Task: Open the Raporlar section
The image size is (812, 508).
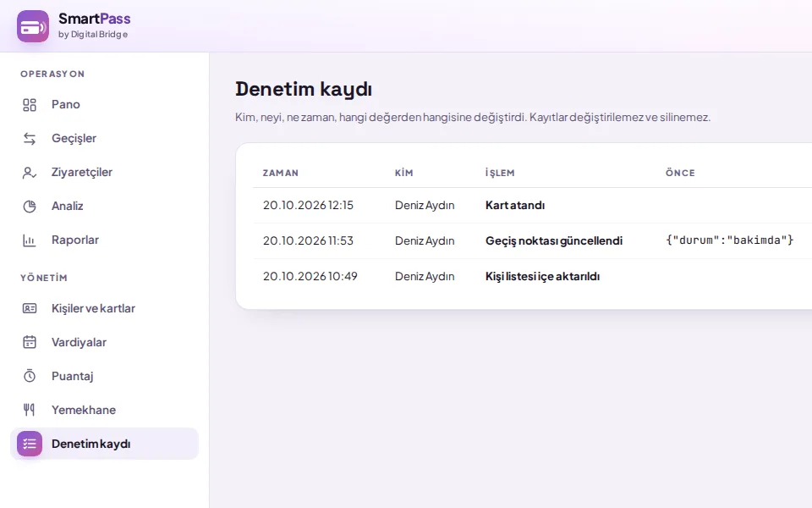Action: click(104, 240)
